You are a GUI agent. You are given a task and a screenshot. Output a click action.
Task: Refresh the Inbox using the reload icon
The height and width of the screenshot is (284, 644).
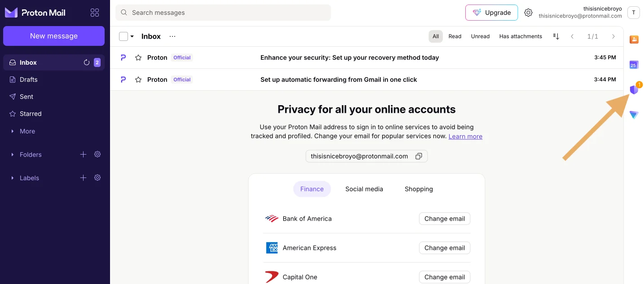[x=87, y=62]
